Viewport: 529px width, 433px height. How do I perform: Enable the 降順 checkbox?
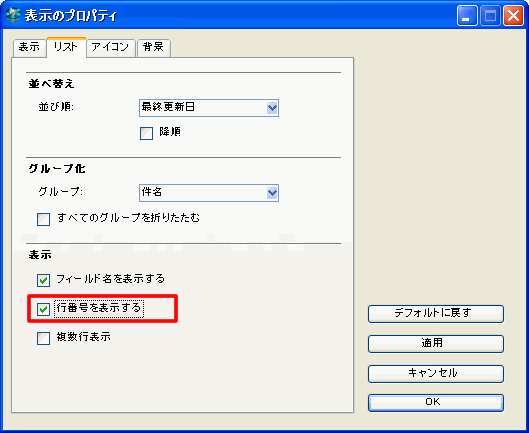point(146,133)
